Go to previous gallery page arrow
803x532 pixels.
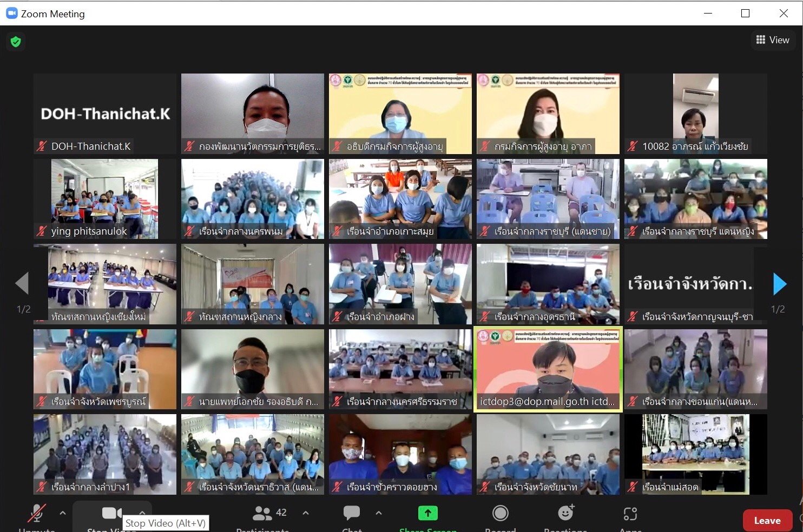coord(22,283)
